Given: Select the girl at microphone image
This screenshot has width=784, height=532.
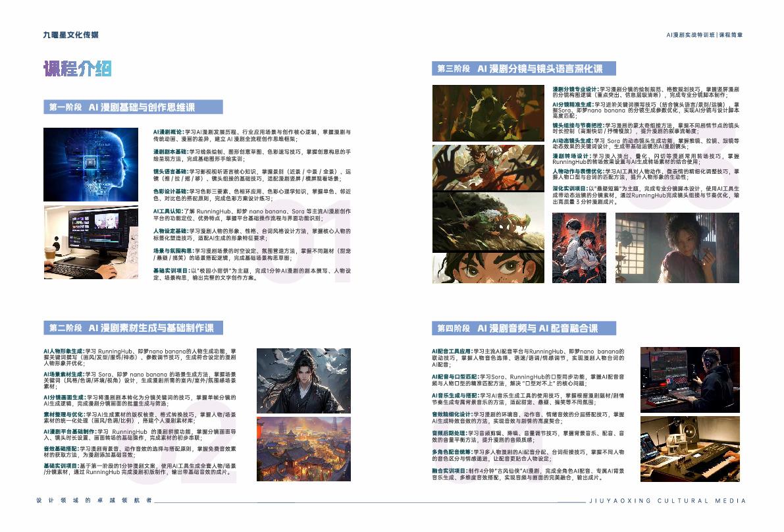Looking at the screenshot, I should click(677, 248).
